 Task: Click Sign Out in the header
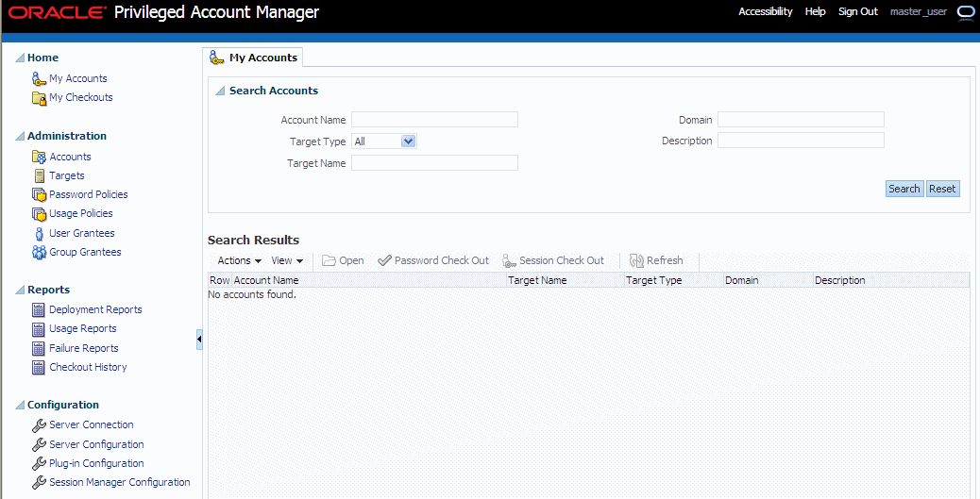[858, 11]
